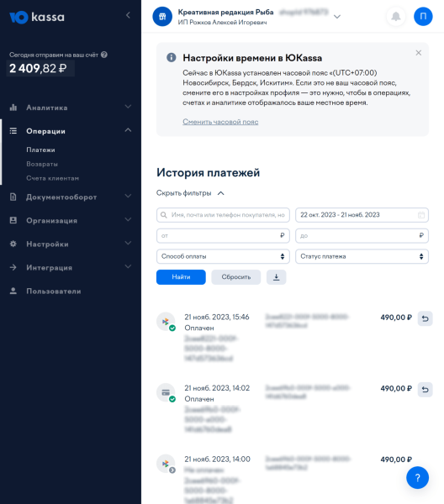Expand the Интеграция chevron
Screen dimensions: 444x504
coord(128,266)
